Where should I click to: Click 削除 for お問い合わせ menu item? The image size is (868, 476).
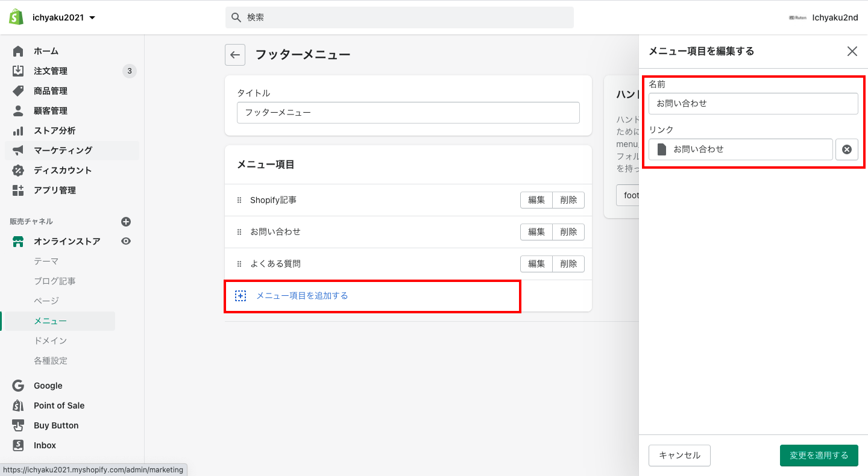click(568, 232)
